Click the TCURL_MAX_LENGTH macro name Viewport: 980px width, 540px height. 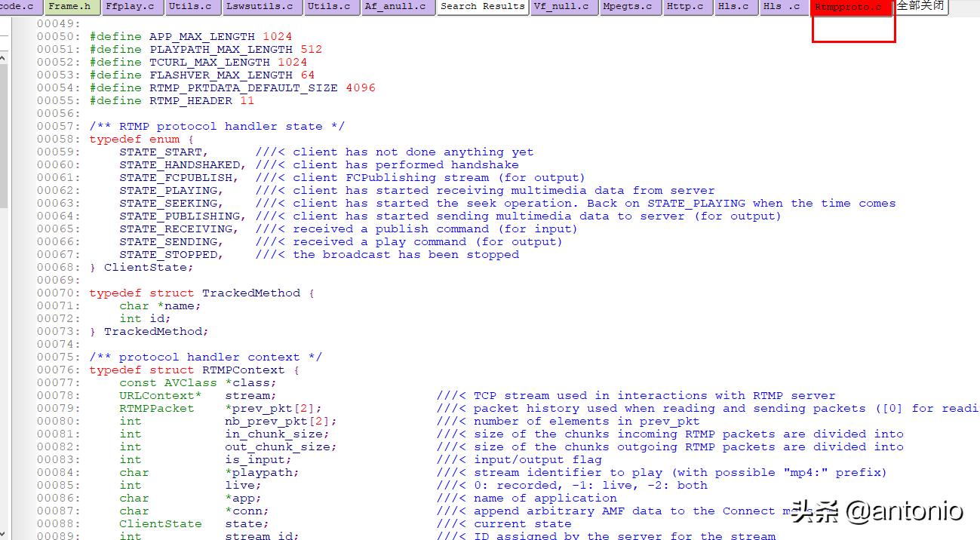click(x=210, y=62)
